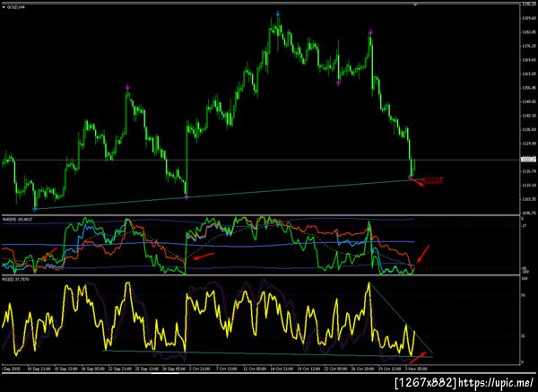Click the 1136.50 price axis label
Screen dimensions: 538x392
[x=529, y=129]
